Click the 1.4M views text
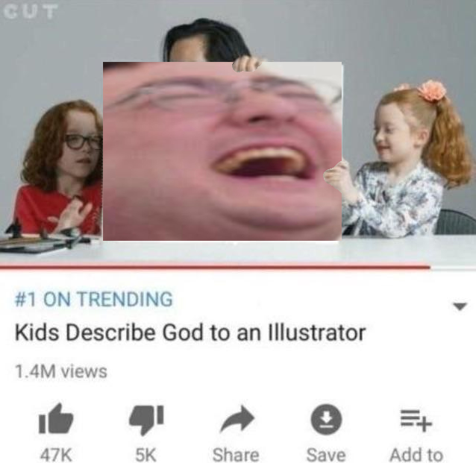 click(61, 371)
